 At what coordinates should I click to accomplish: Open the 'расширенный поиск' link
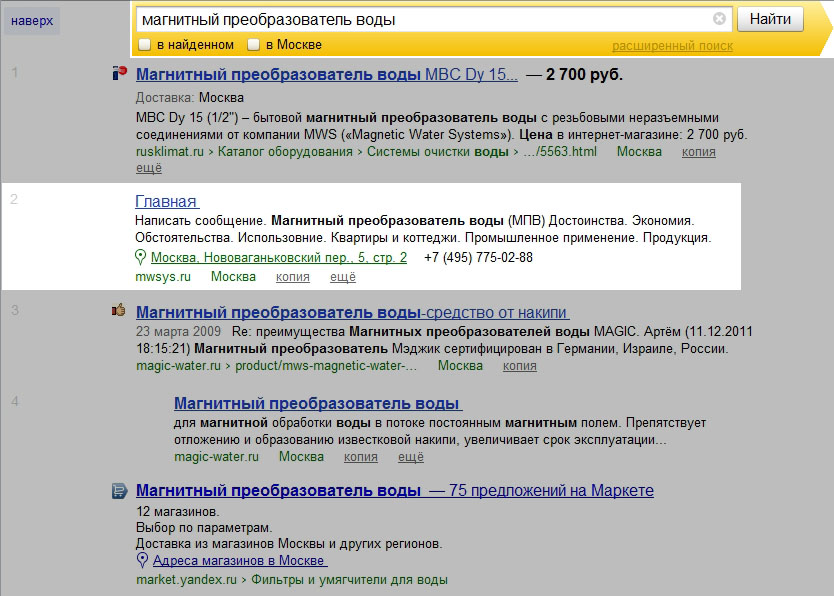pyautogui.click(x=672, y=46)
